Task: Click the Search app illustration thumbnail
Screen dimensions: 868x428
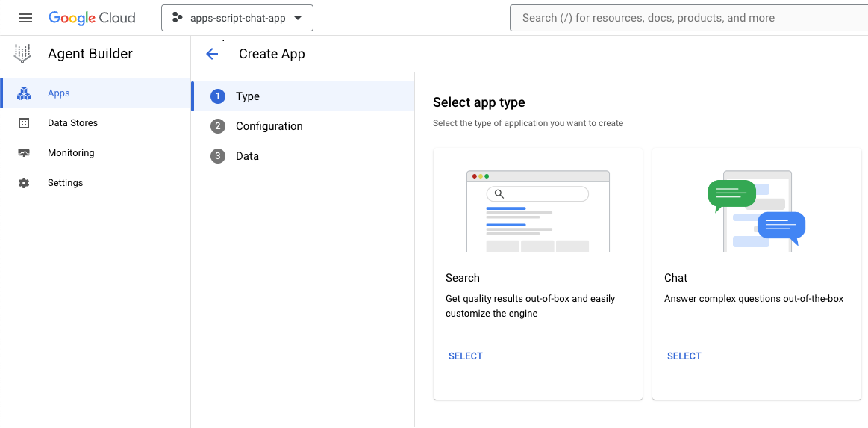Action: [537, 211]
